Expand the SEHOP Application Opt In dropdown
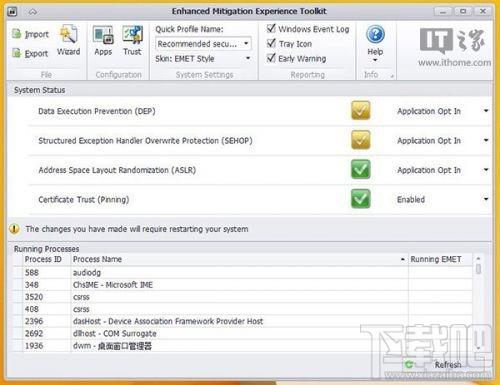500x385 pixels. [x=486, y=140]
